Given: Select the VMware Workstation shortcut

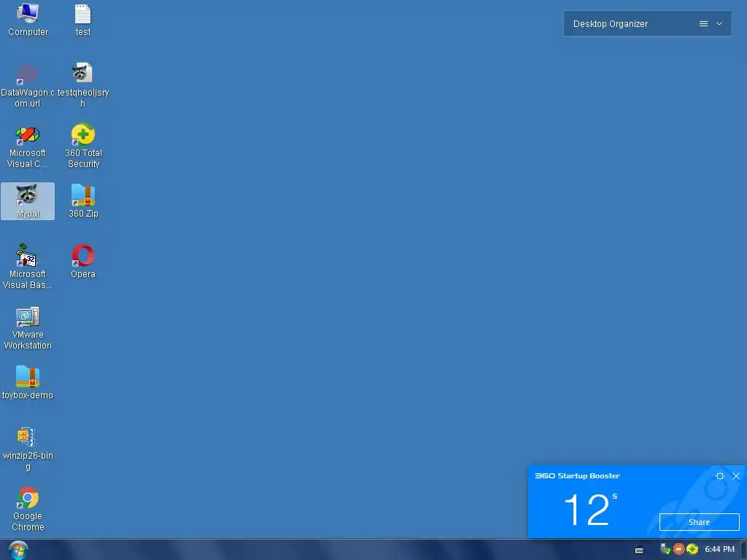Looking at the screenshot, I should tap(28, 329).
